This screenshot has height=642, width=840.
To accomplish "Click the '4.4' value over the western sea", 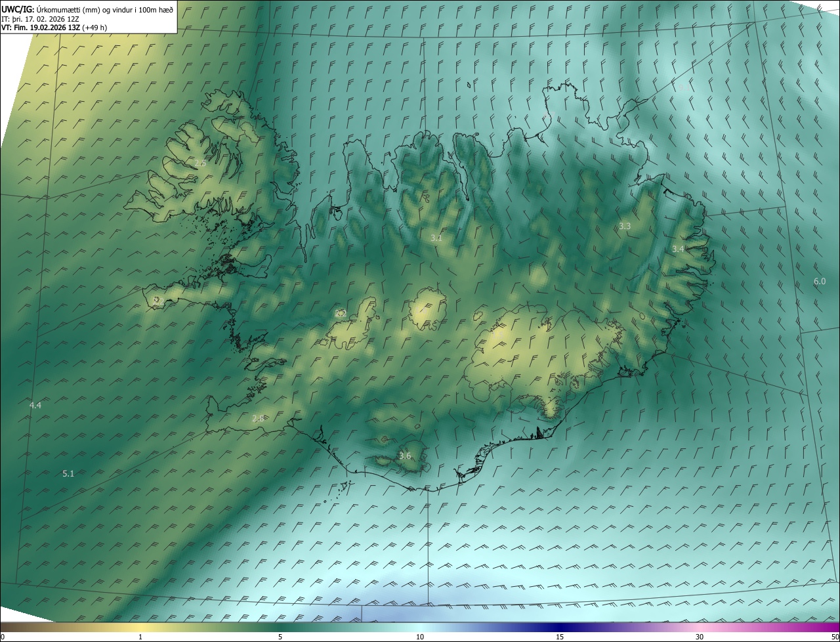I will pyautogui.click(x=35, y=405).
